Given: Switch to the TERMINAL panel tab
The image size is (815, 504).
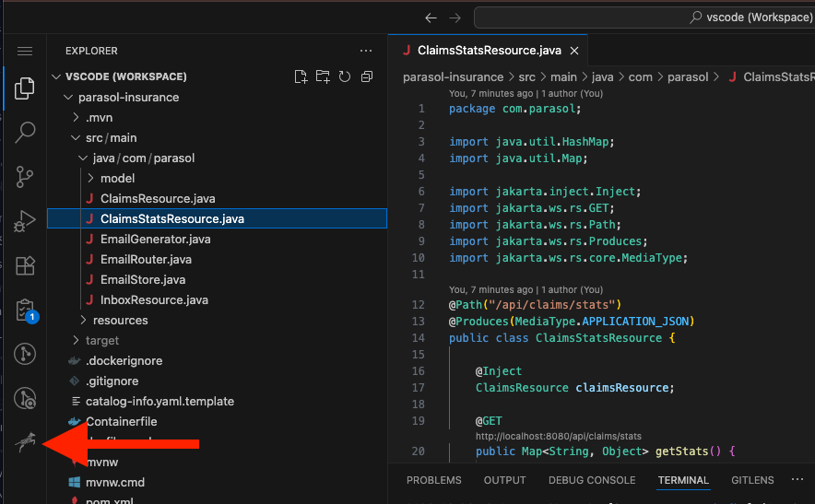Looking at the screenshot, I should point(683,481).
